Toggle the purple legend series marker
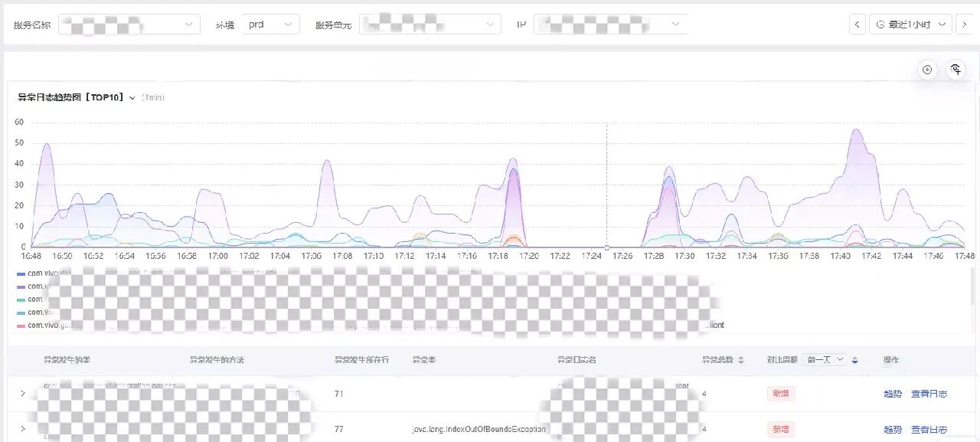This screenshot has height=442, width=980. click(x=21, y=286)
